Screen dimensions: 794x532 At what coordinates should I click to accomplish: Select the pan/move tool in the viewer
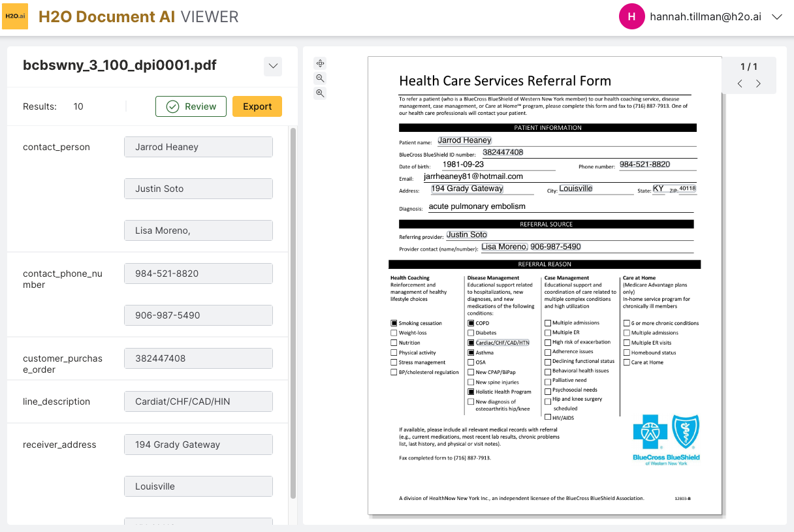pos(320,63)
